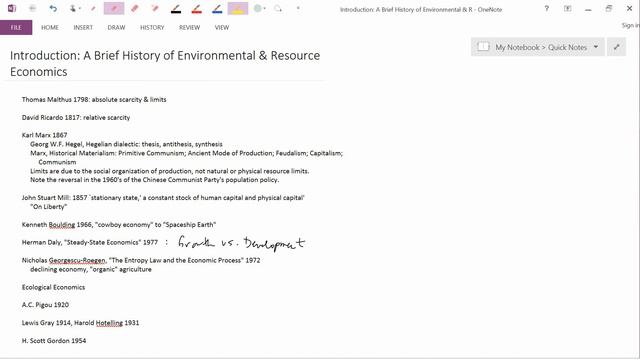The width and height of the screenshot is (640, 360).
Task: Switch to the HISTORY ribbon tab
Action: (152, 27)
